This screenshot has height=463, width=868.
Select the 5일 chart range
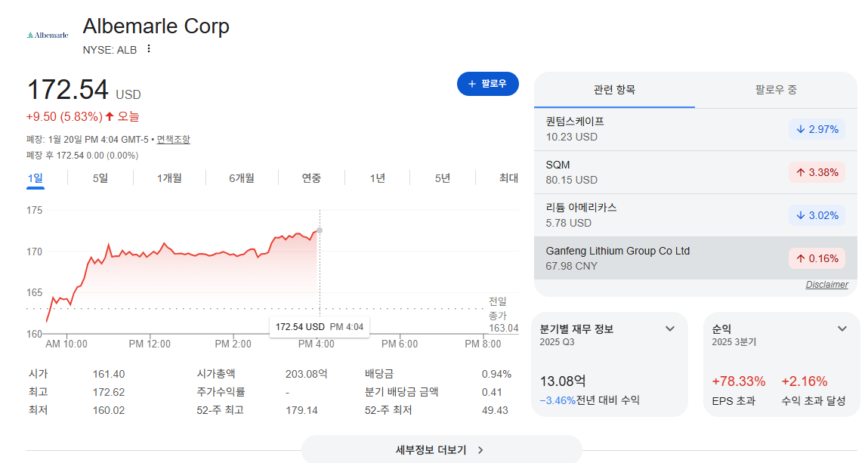point(100,178)
